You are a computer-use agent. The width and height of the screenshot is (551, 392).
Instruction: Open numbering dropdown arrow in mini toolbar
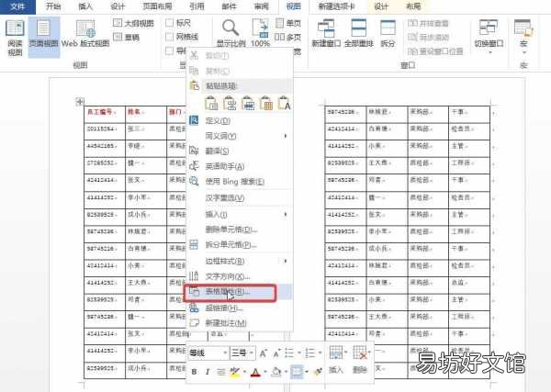320,353
